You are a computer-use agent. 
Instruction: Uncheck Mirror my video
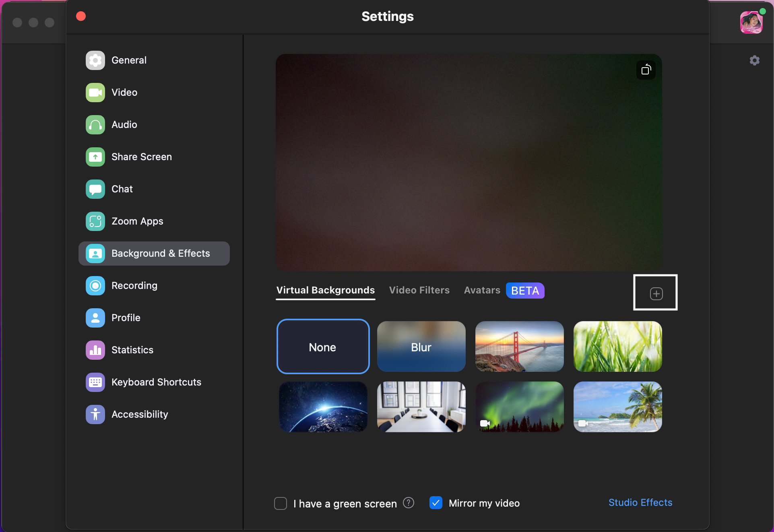coord(436,503)
